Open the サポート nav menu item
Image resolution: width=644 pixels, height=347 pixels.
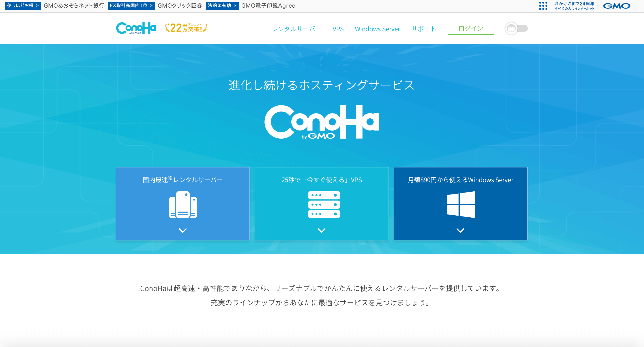coord(423,29)
